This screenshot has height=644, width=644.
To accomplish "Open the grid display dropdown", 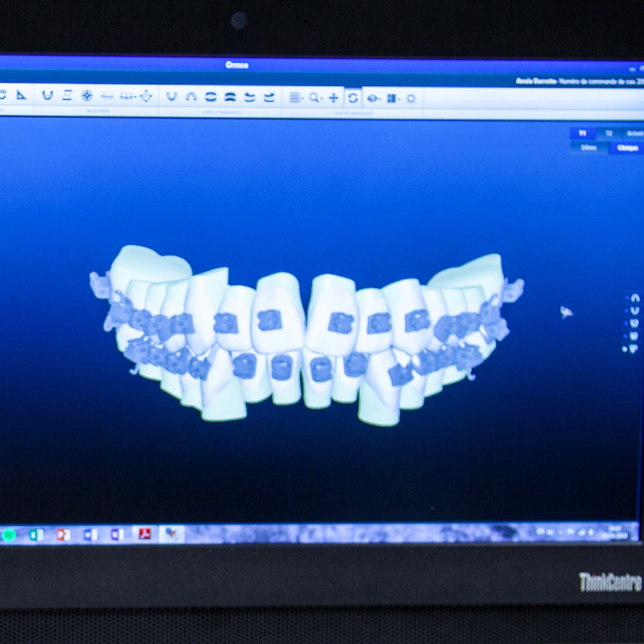I will coord(296,98).
